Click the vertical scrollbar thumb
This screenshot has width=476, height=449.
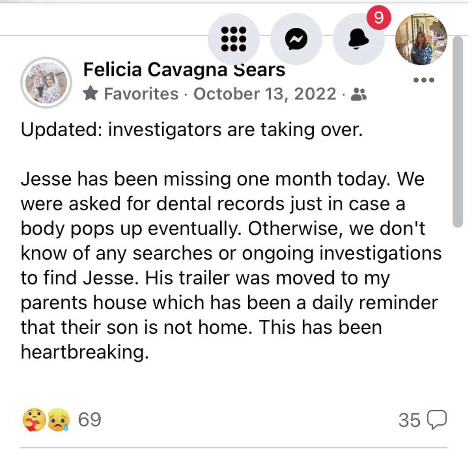[x=457, y=131]
